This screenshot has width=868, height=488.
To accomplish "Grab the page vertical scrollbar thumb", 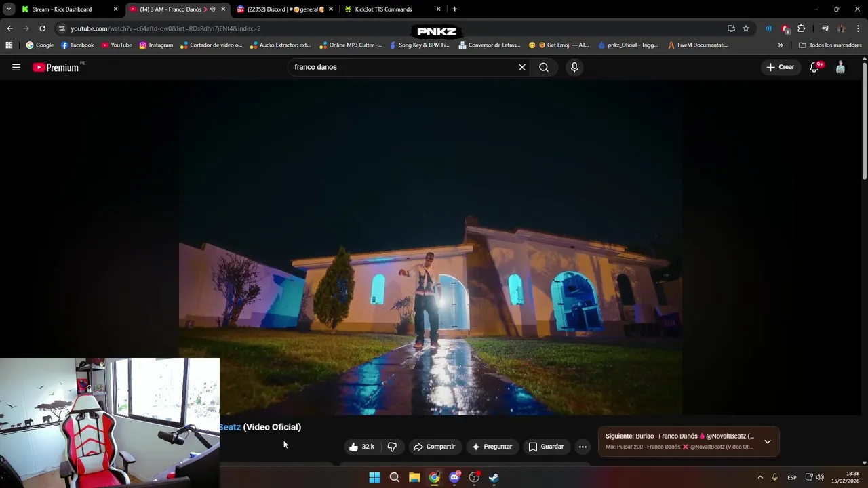I will pyautogui.click(x=865, y=122).
